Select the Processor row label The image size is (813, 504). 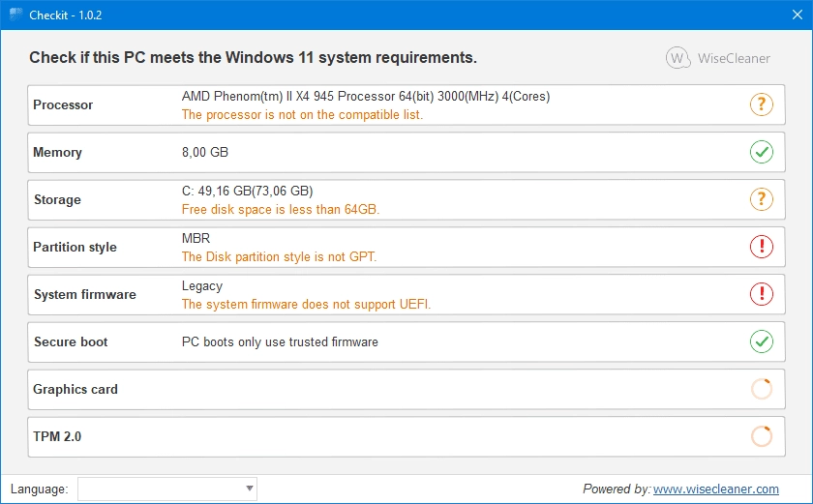63,105
